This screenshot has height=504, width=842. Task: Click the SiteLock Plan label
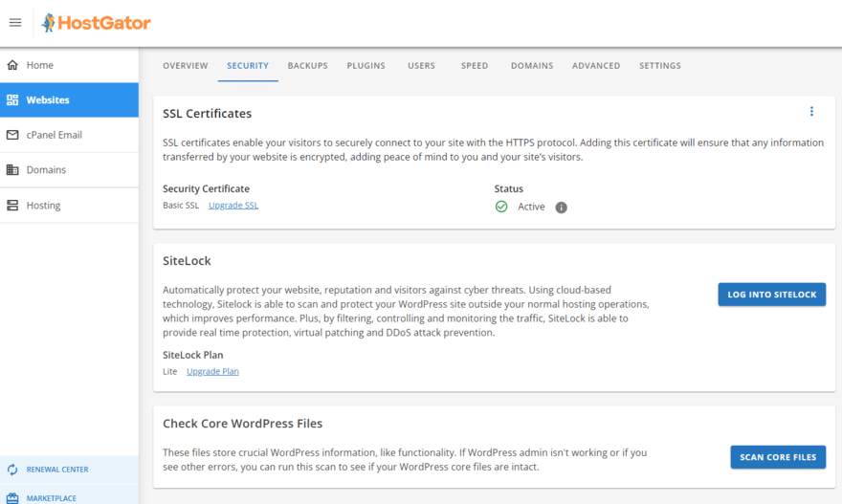click(x=192, y=355)
